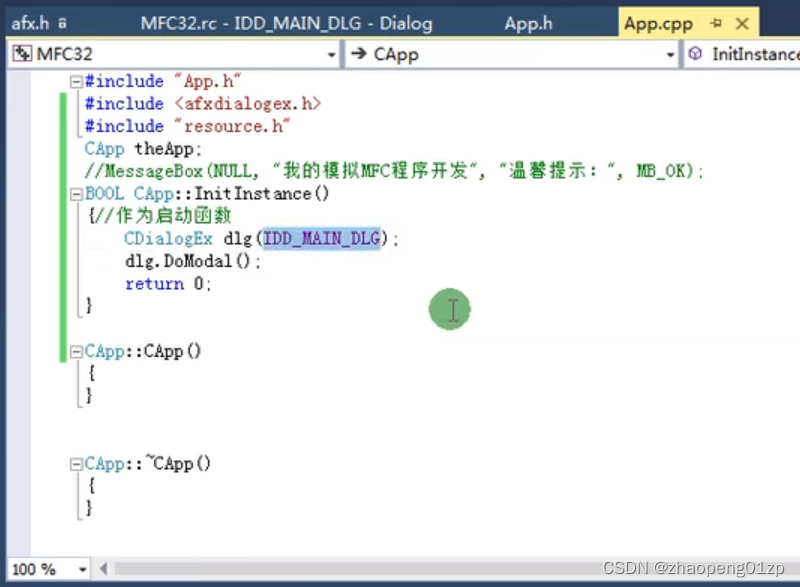
Task: Switch to the App.h tab
Action: tap(528, 23)
